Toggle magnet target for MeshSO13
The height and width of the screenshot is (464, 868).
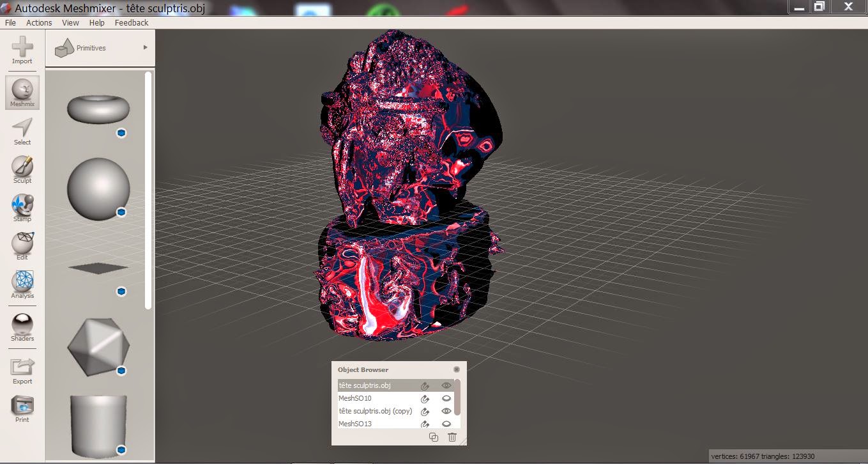point(425,424)
